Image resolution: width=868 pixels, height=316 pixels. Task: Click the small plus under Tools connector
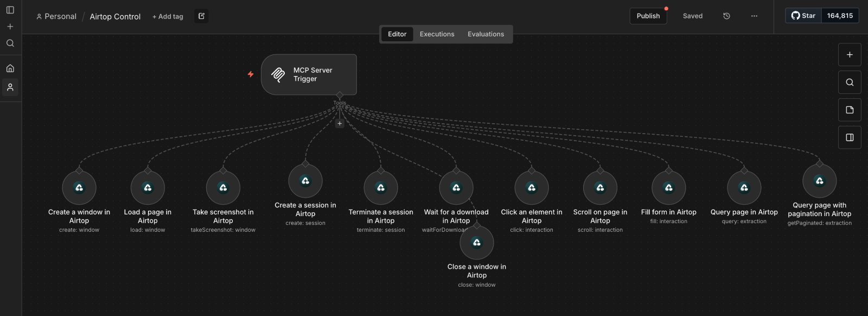pyautogui.click(x=340, y=123)
